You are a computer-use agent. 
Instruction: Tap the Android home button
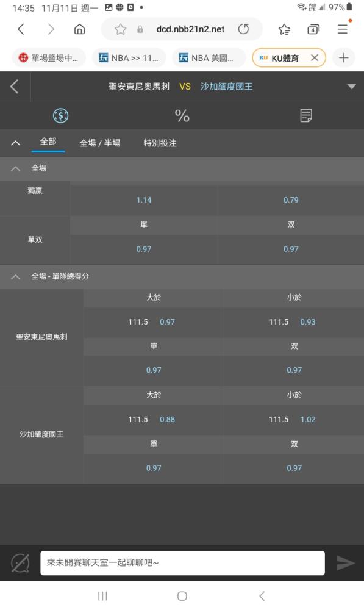coord(182,596)
